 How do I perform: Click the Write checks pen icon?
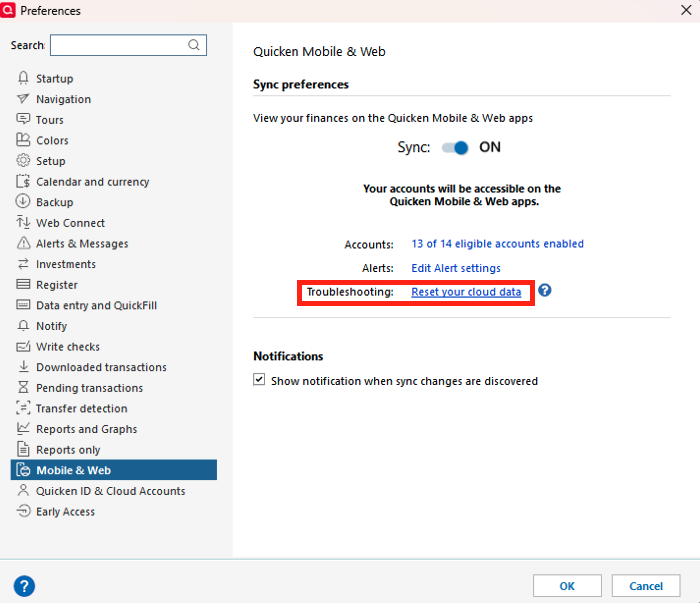[23, 346]
